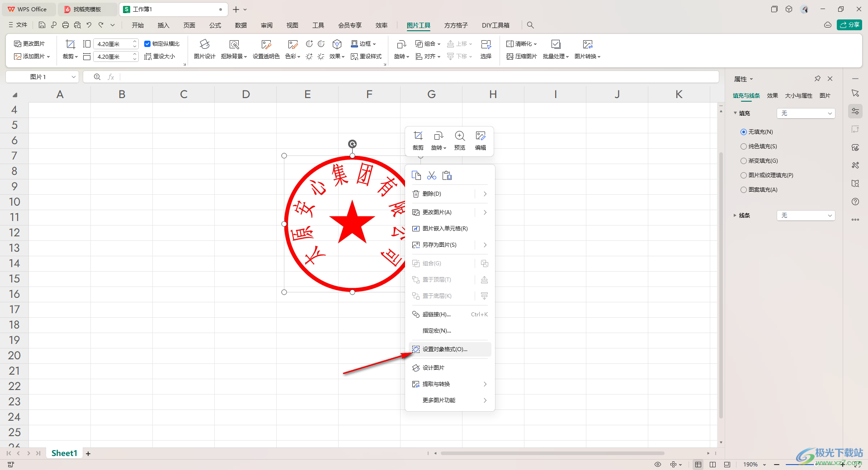The image size is (868, 470).
Task: Click 更改图片 change picture in ribbon
Action: 29,44
